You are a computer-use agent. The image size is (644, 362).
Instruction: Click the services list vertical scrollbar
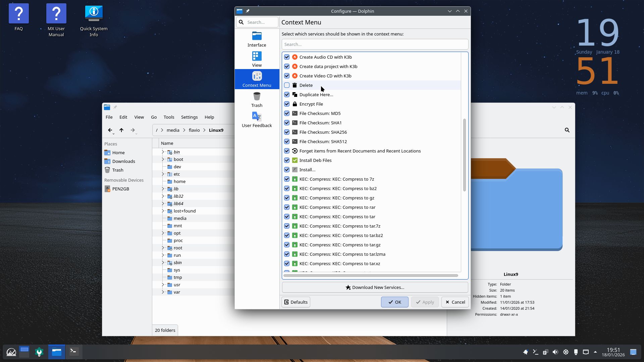pyautogui.click(x=465, y=155)
